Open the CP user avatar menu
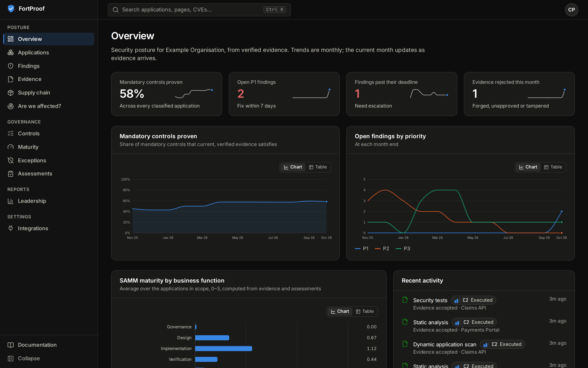 tap(571, 10)
